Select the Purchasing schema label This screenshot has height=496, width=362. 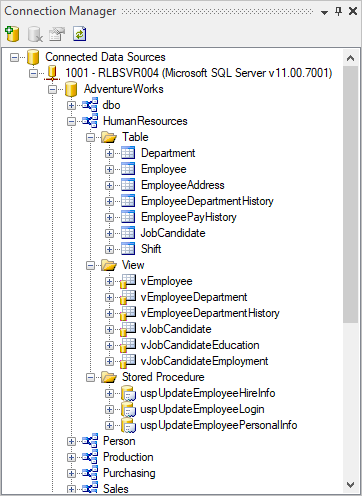pos(129,473)
